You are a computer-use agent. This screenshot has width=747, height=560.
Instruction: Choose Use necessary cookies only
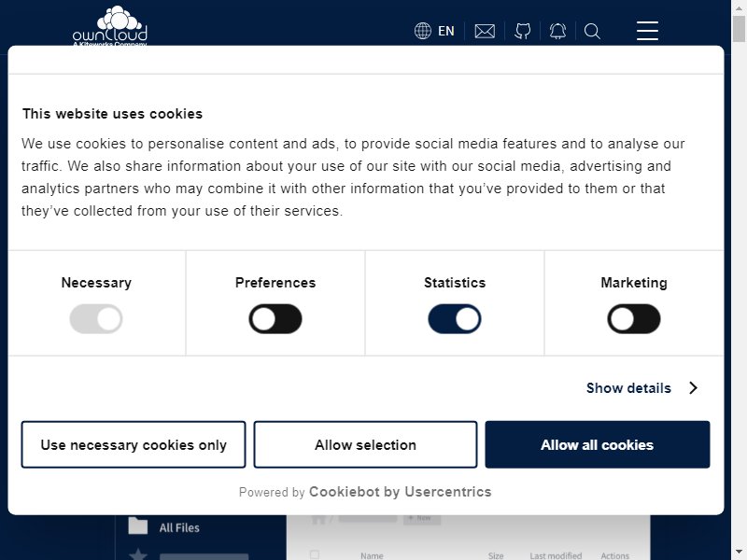pyautogui.click(x=134, y=444)
